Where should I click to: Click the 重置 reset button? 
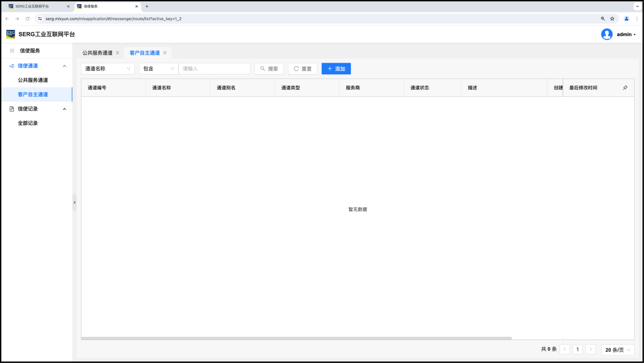[302, 69]
